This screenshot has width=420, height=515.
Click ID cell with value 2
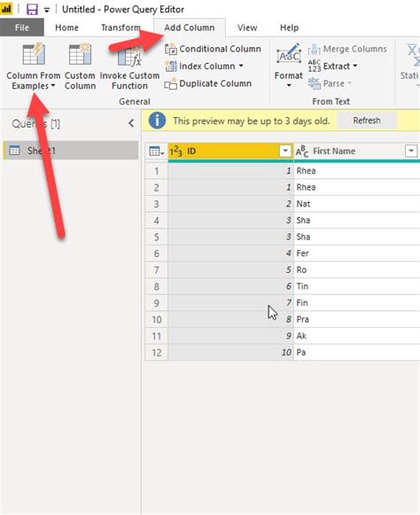(230, 204)
